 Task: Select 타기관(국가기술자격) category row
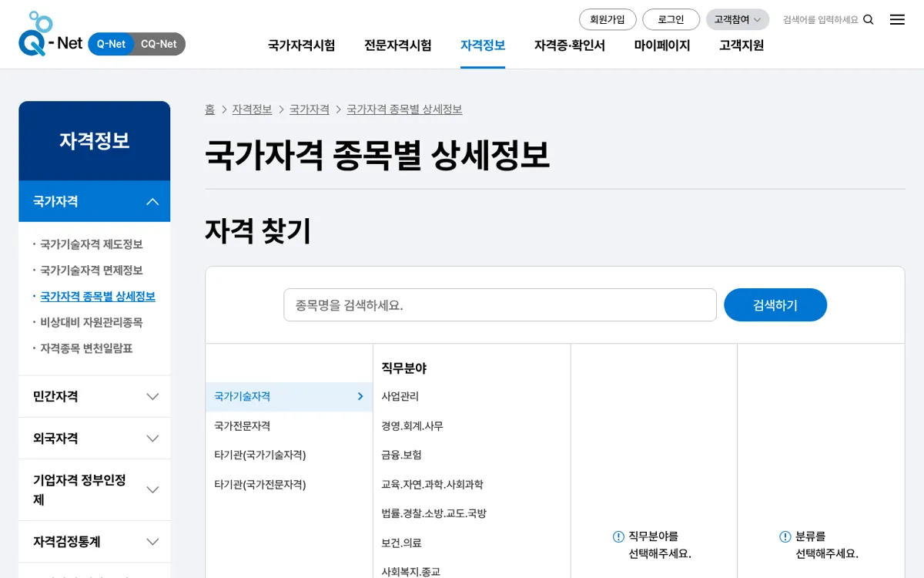pyautogui.click(x=289, y=455)
